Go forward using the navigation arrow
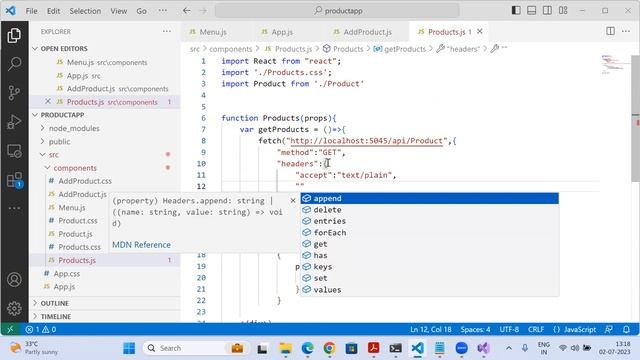This screenshot has width=640, height=360. tap(203, 11)
